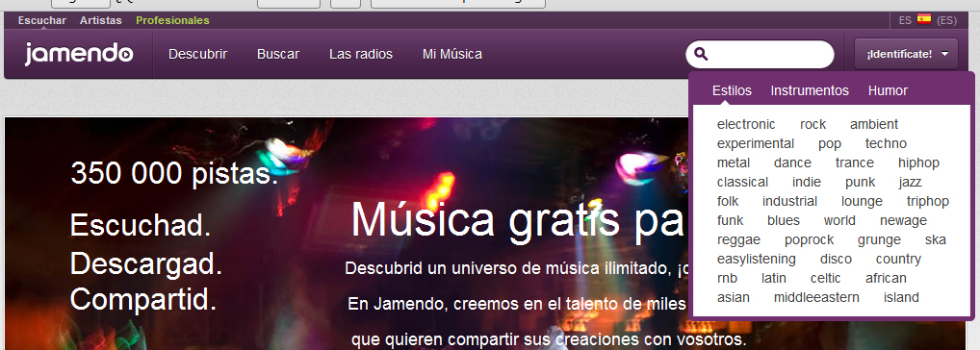Choose the poprock style tag
Viewport: 980px width, 350px height.
[x=810, y=240]
